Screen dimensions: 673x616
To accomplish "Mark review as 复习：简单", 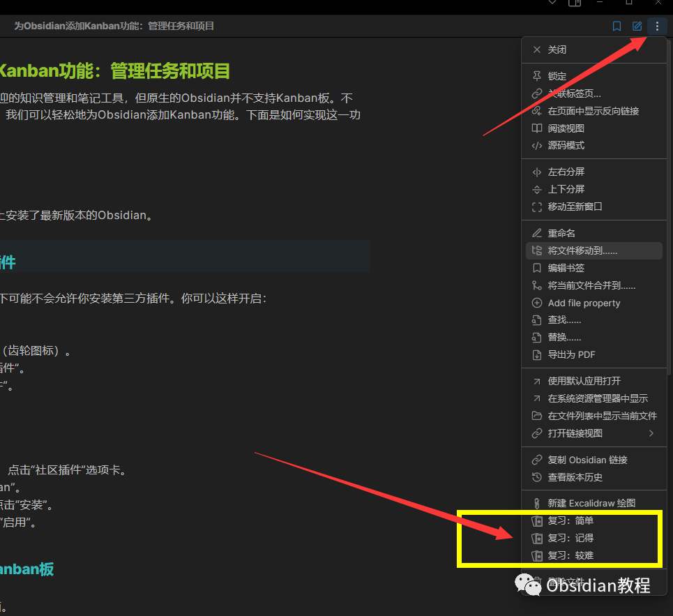I will pos(594,520).
